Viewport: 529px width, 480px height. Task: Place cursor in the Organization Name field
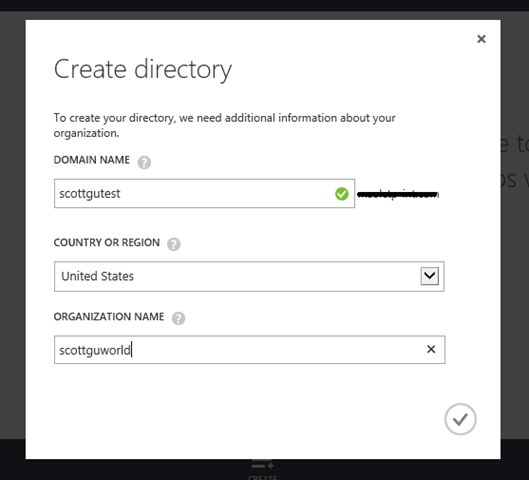249,350
